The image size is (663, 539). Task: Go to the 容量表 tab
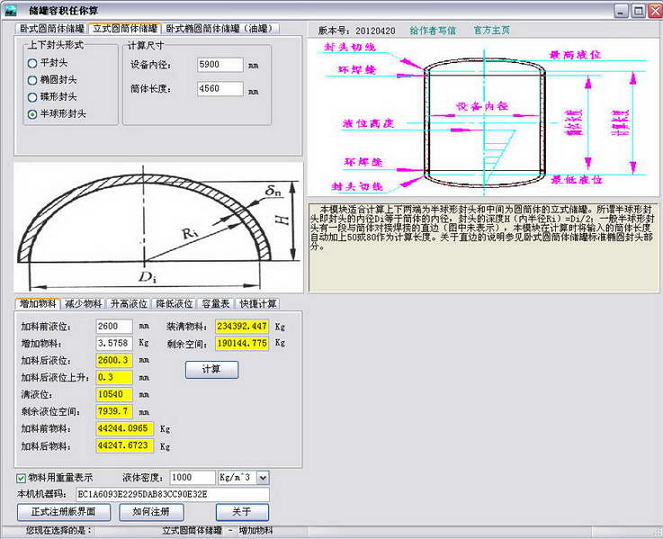point(215,303)
